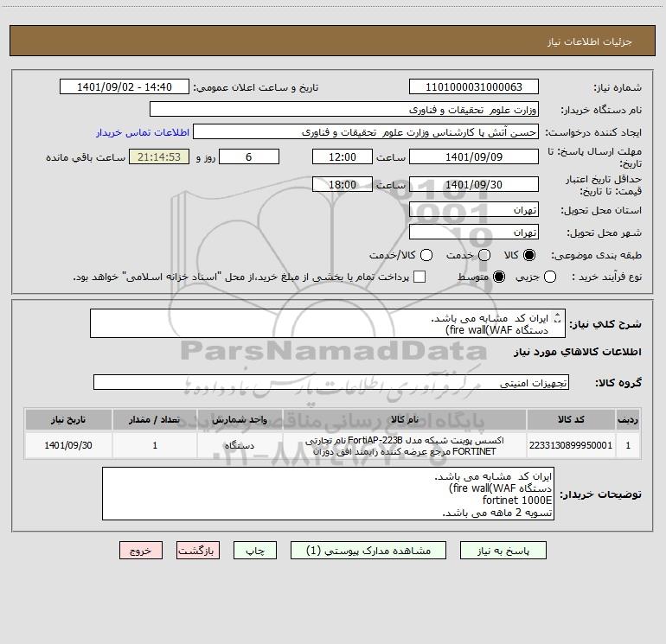Screen dimensions: 666x644
Task: Open the اطلاعات تماس خریدار link
Action: pos(143,132)
